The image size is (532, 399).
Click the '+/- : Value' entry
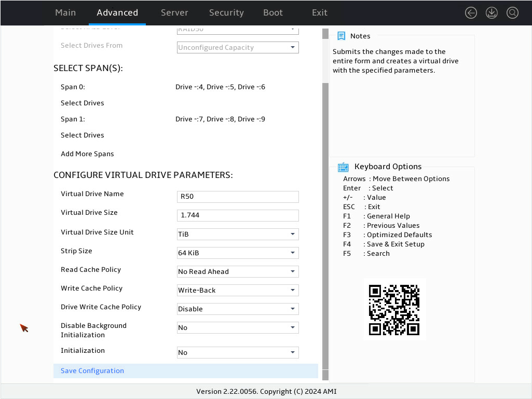click(364, 198)
